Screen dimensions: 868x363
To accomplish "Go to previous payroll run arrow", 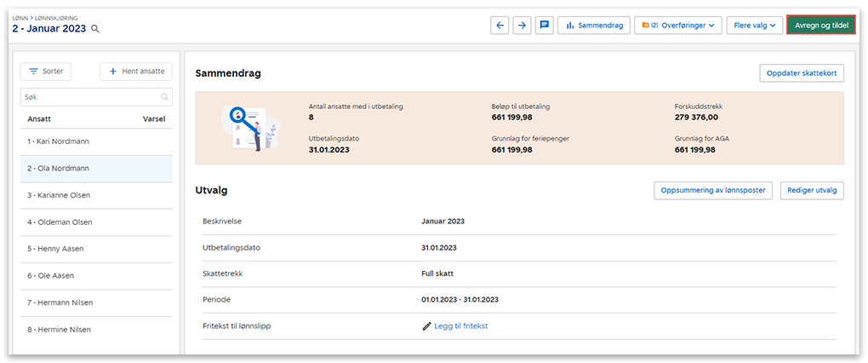I will 500,26.
